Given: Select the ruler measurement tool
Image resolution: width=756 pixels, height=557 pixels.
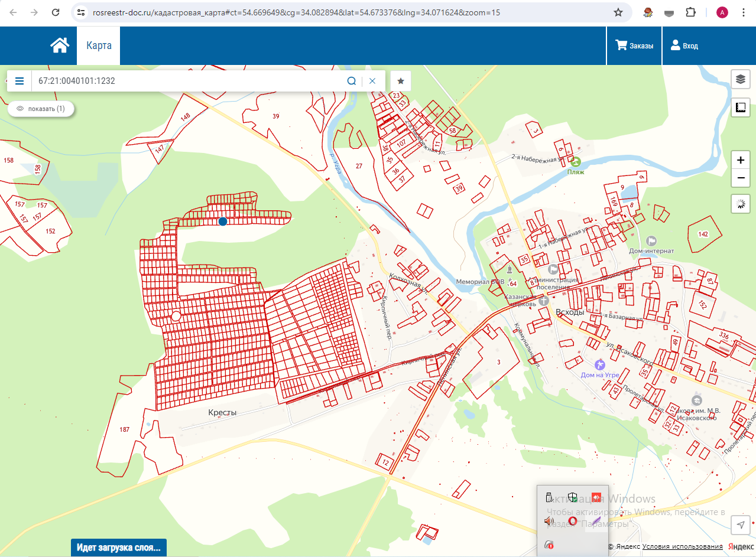Looking at the screenshot, I should point(740,108).
